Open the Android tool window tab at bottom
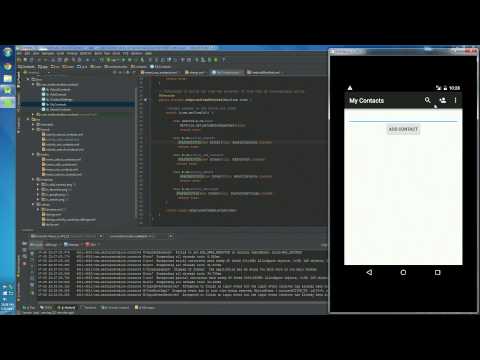Screen dimensions: 480x360 click(x=67, y=307)
